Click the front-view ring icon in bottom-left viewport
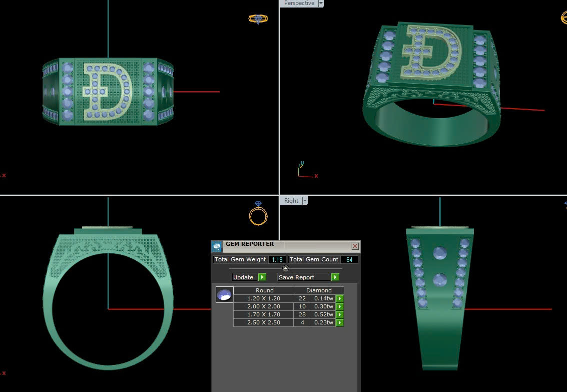Screen dimensions: 567x392 click(x=258, y=214)
